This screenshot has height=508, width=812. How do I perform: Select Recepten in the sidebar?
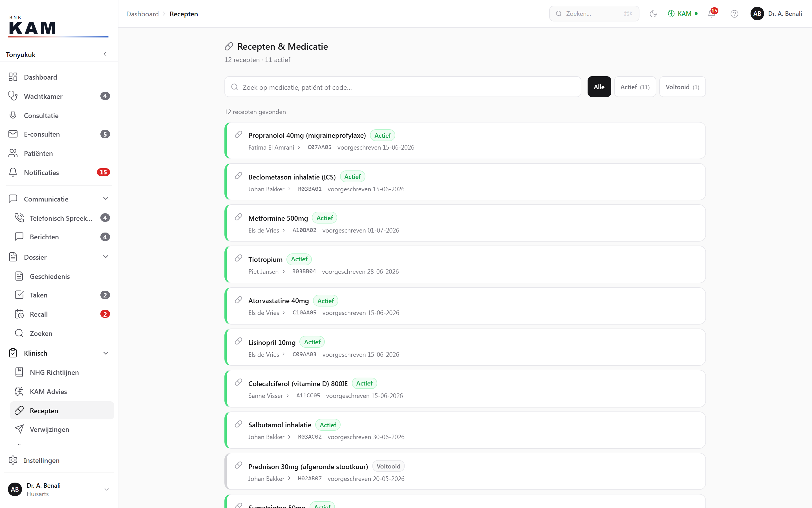point(62,411)
